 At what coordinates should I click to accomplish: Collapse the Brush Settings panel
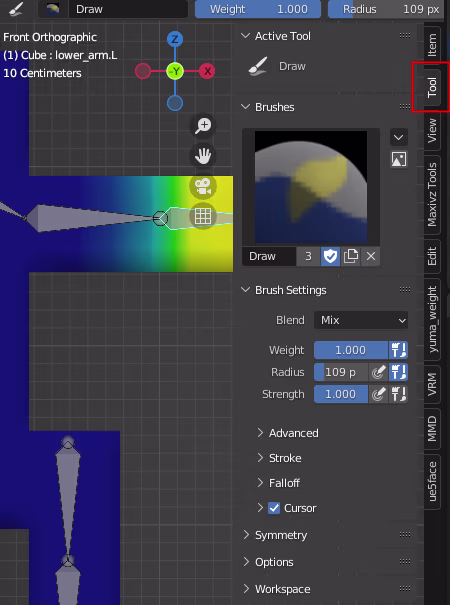245,290
